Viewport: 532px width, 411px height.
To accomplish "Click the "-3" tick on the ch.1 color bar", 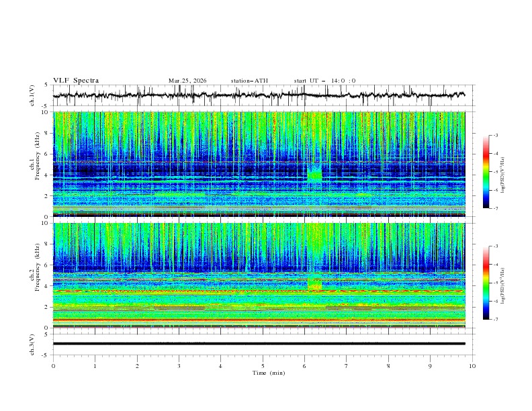I will [495, 135].
